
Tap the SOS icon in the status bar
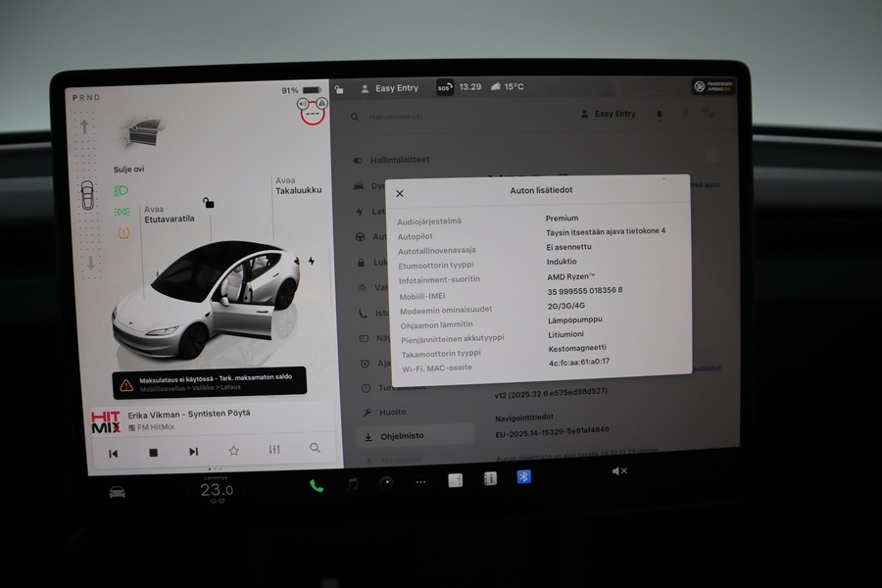pyautogui.click(x=443, y=87)
